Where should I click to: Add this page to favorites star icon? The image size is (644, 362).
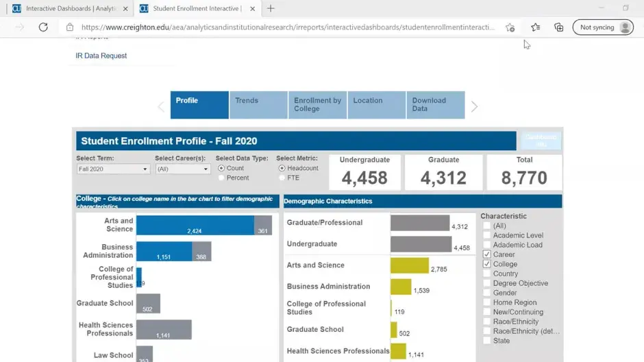[510, 27]
